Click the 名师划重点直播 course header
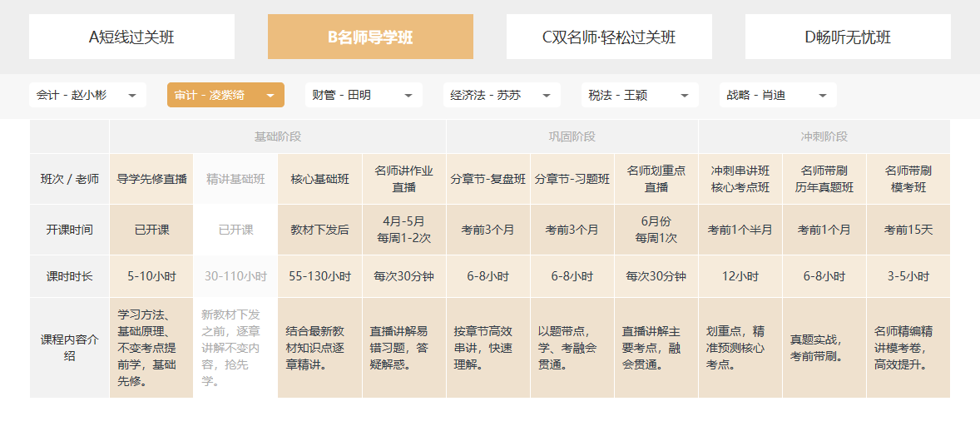 point(656,179)
